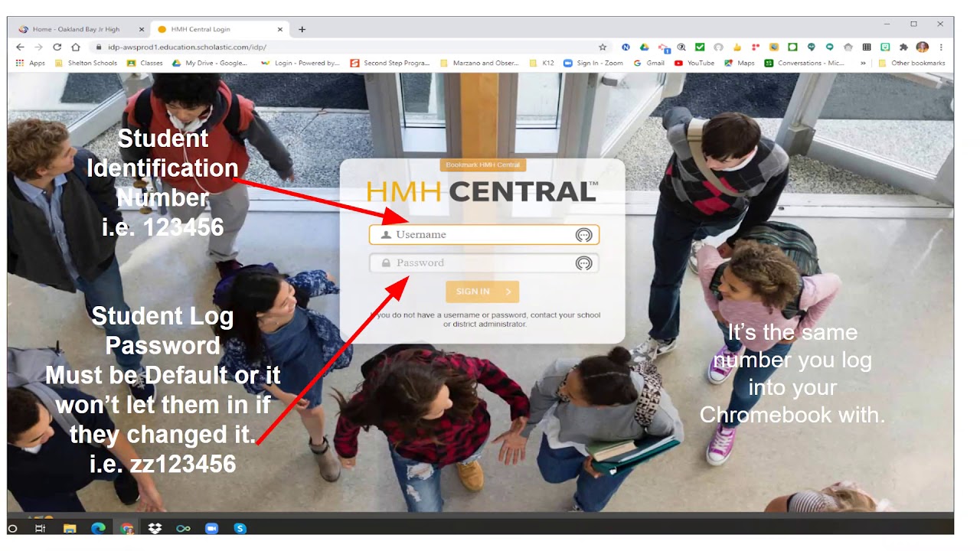Open Zoom from the taskbar
Viewport: 980px width, 551px height.
pyautogui.click(x=211, y=528)
